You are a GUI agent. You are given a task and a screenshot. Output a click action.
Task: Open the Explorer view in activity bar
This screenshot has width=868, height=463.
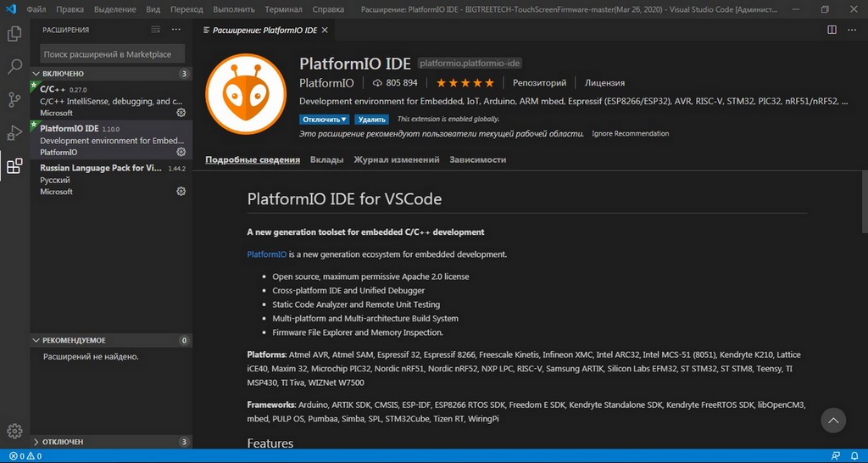[14, 34]
